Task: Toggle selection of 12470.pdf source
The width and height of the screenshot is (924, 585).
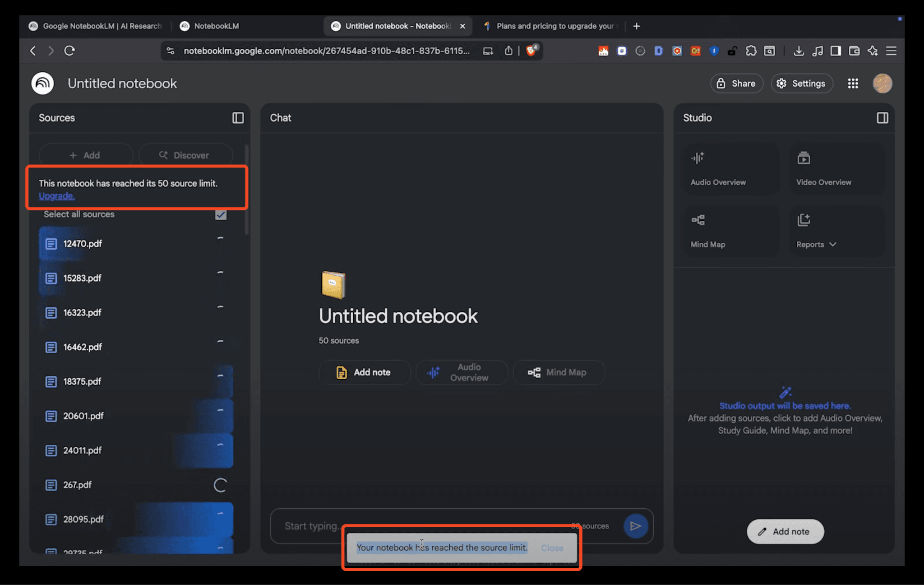Action: pos(220,238)
